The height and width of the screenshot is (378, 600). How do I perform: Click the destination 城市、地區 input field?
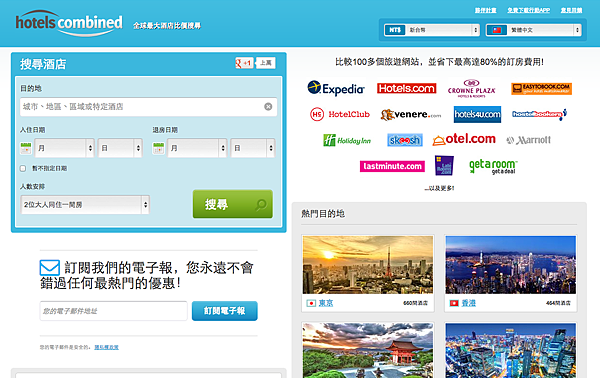tap(148, 107)
